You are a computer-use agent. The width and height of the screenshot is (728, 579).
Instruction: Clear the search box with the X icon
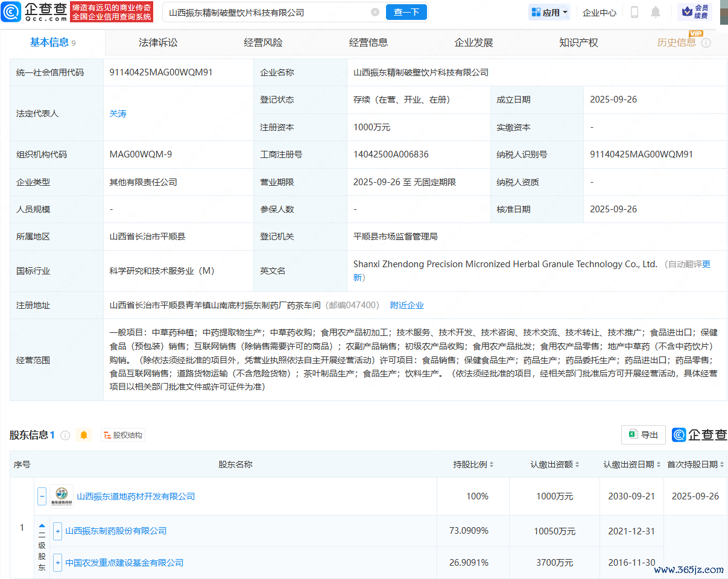(375, 12)
